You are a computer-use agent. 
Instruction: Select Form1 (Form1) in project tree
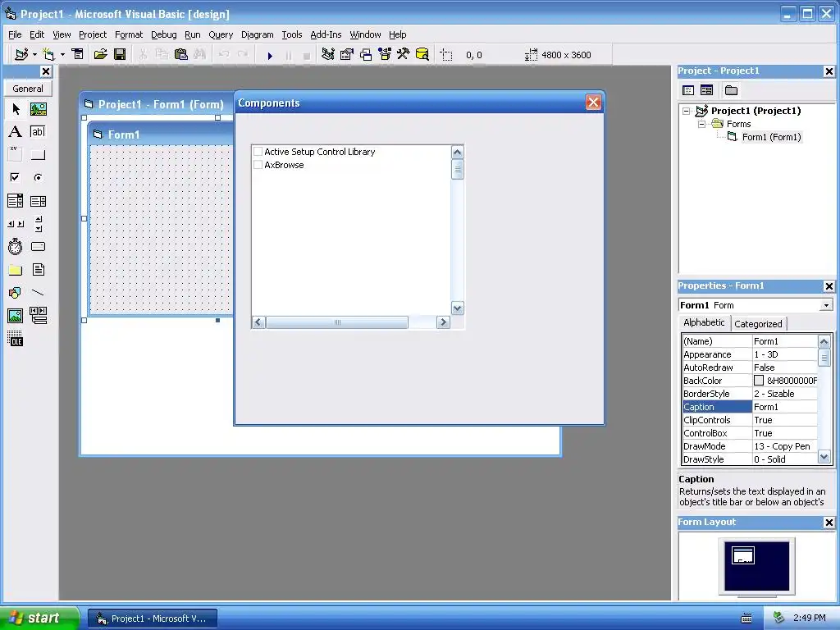point(771,137)
